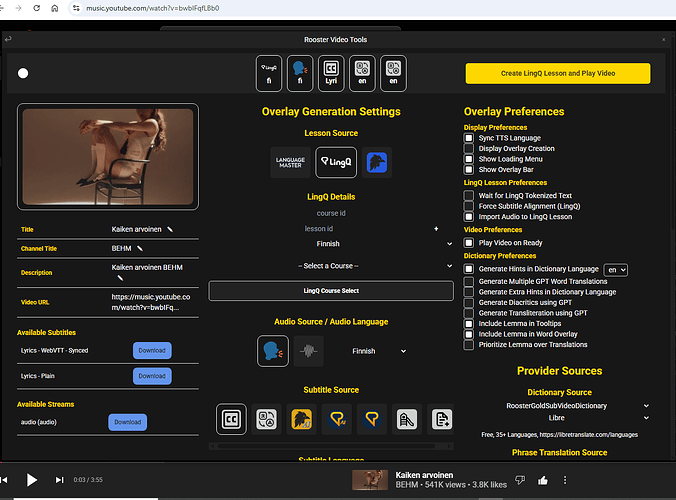Enable Force Subtitle Alignment (LingQ)
The height and width of the screenshot is (500, 676).
[x=469, y=206]
